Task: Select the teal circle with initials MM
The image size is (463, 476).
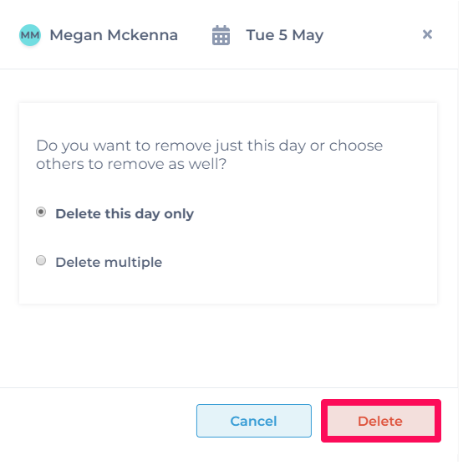Action: [x=30, y=35]
